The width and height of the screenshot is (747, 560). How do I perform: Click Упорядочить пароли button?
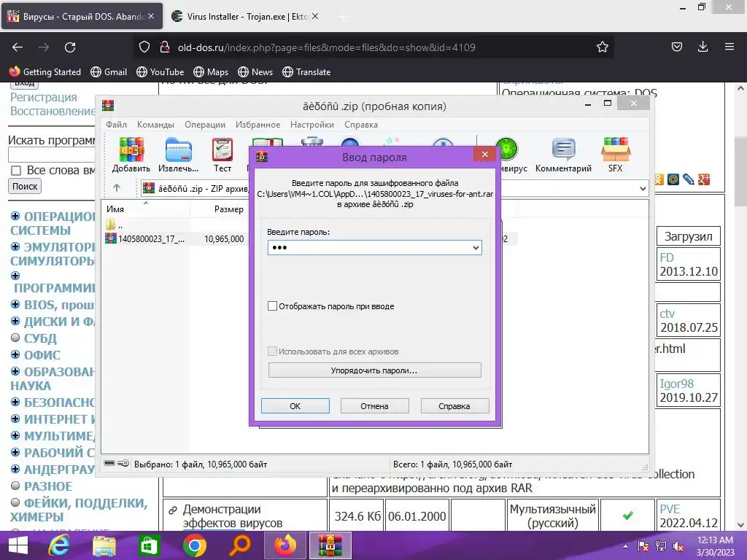pyautogui.click(x=374, y=370)
